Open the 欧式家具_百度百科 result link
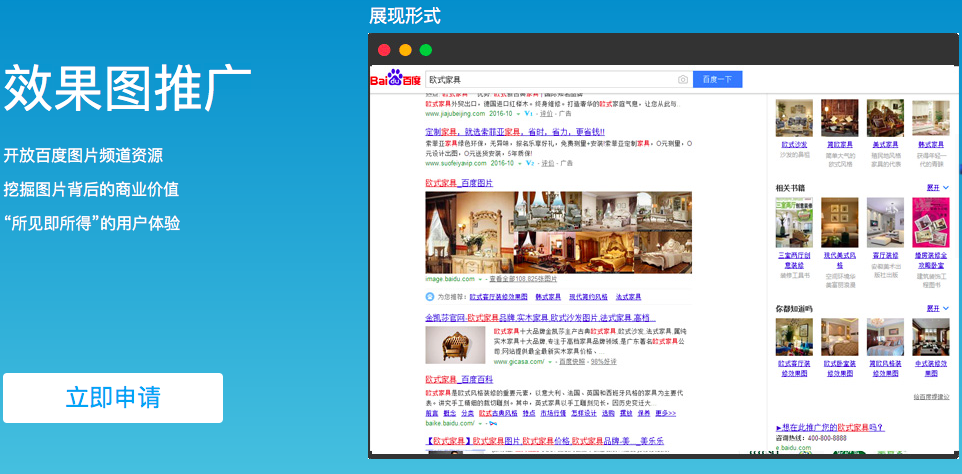The image size is (962, 474). pyautogui.click(x=459, y=380)
